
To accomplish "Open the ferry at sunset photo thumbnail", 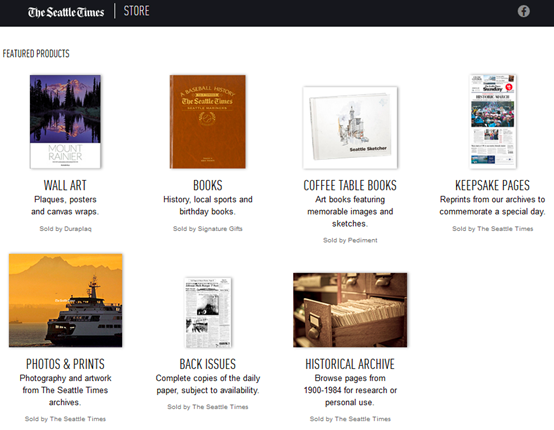I will (x=66, y=300).
